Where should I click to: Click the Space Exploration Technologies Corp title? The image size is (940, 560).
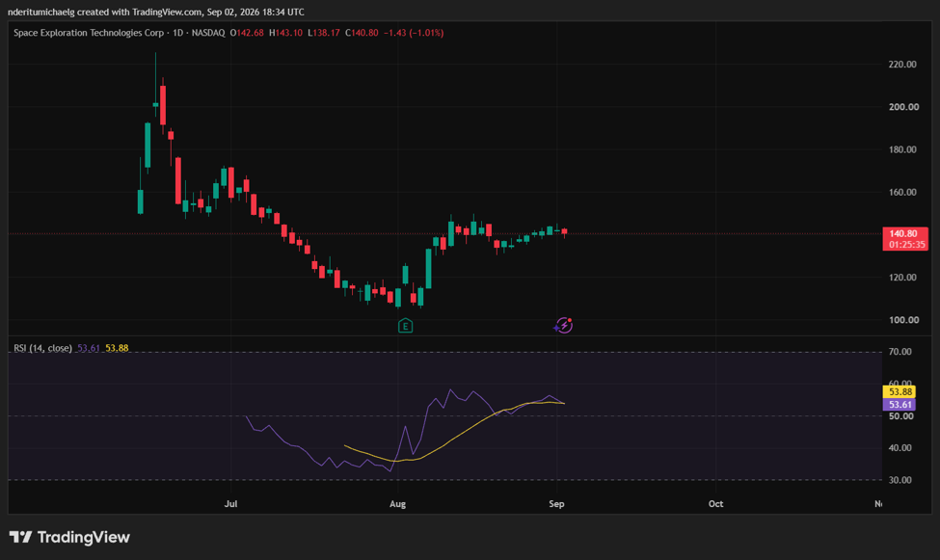click(89, 33)
